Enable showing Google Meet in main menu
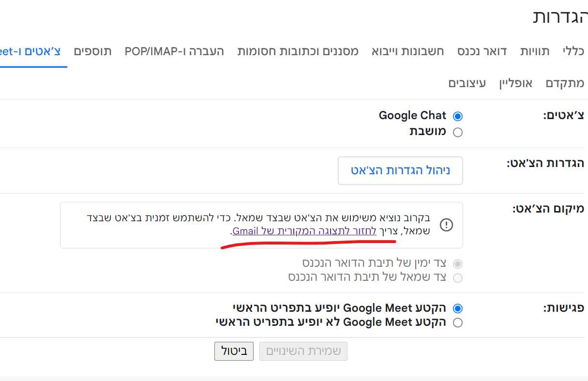Image resolution: width=588 pixels, height=381 pixels. (x=457, y=308)
